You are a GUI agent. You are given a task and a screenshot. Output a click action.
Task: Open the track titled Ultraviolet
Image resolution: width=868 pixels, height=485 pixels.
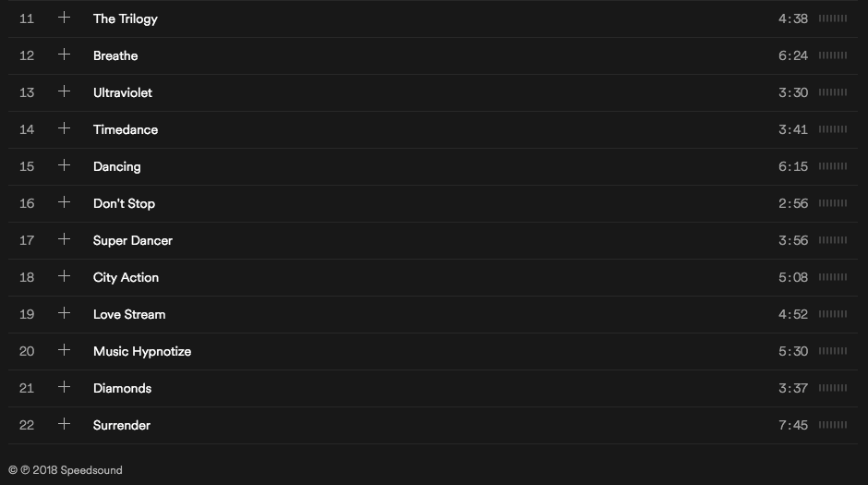click(122, 92)
